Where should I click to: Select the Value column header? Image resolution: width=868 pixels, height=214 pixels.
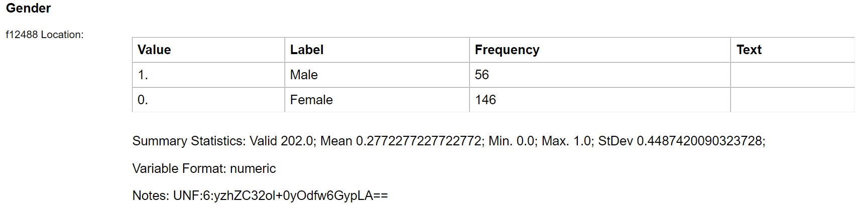[x=154, y=50]
